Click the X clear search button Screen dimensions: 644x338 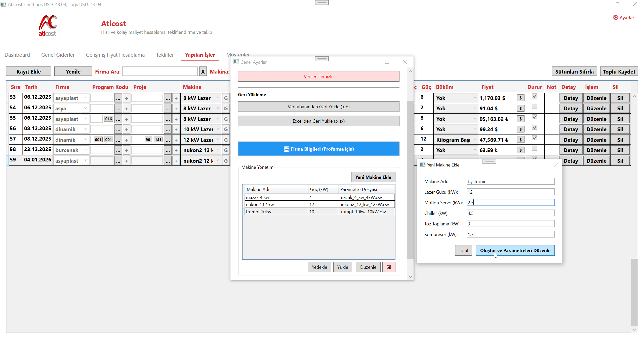[203, 72]
